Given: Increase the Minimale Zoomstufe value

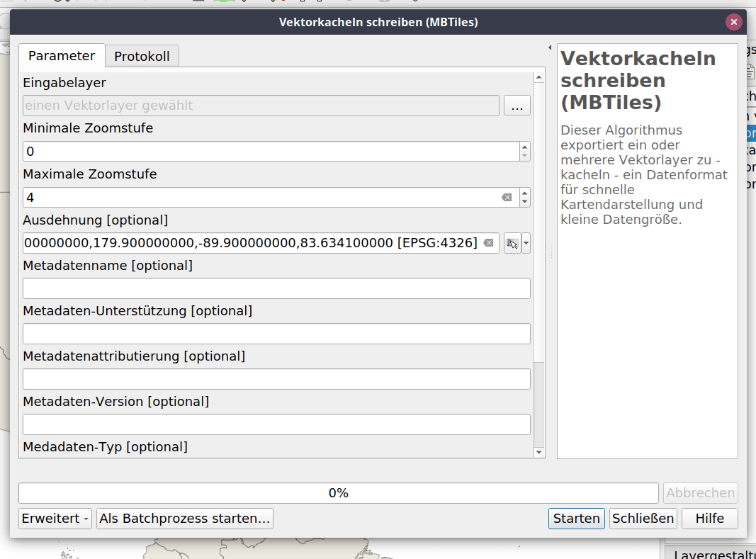Looking at the screenshot, I should click(524, 147).
